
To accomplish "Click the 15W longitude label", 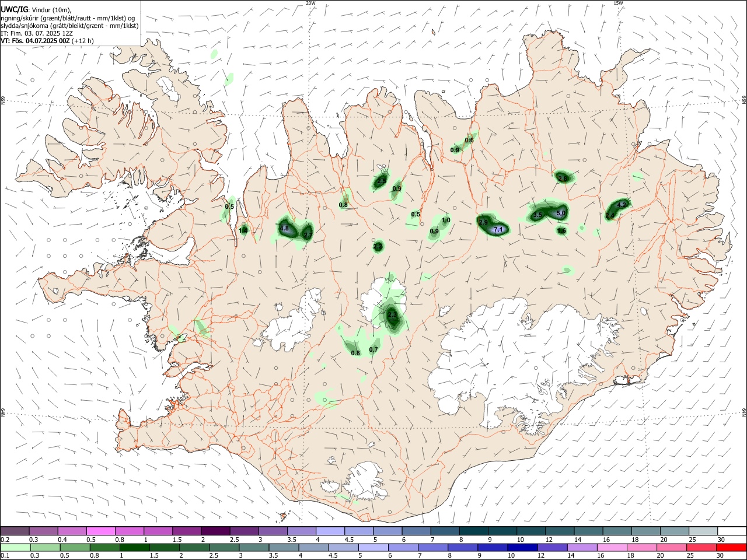I will [618, 3].
